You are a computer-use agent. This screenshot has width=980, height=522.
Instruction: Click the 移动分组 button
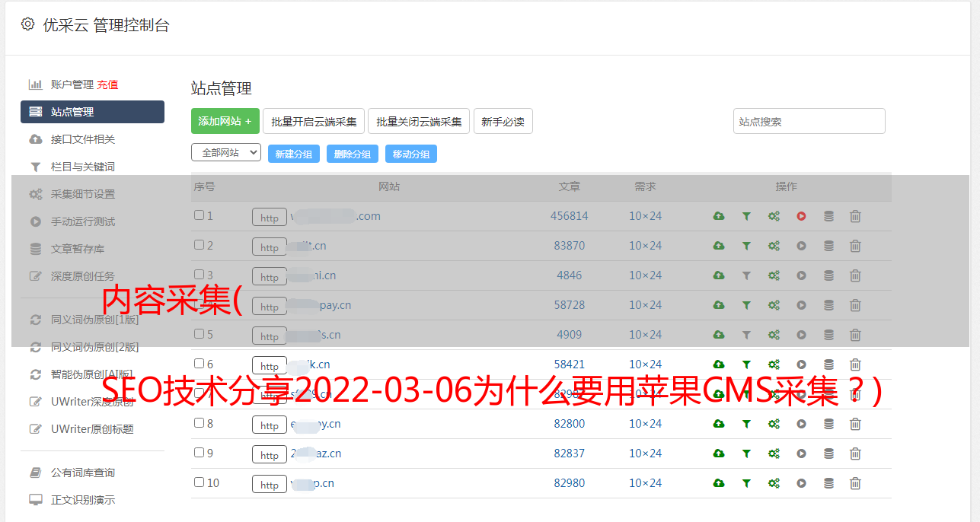click(411, 154)
